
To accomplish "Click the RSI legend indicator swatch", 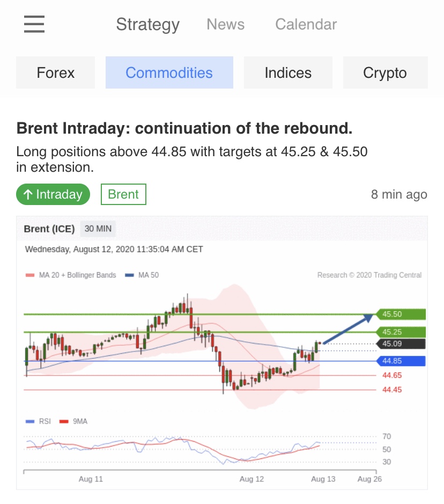I will (x=30, y=422).
